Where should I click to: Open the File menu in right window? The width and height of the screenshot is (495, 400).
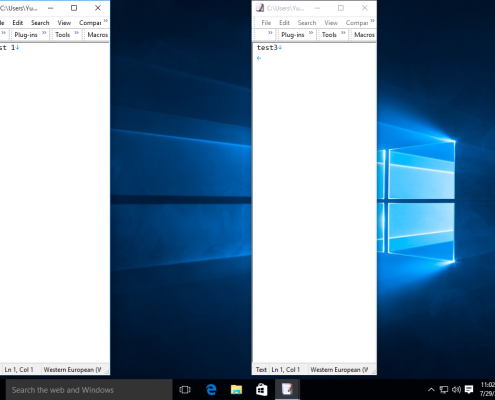pos(266,23)
